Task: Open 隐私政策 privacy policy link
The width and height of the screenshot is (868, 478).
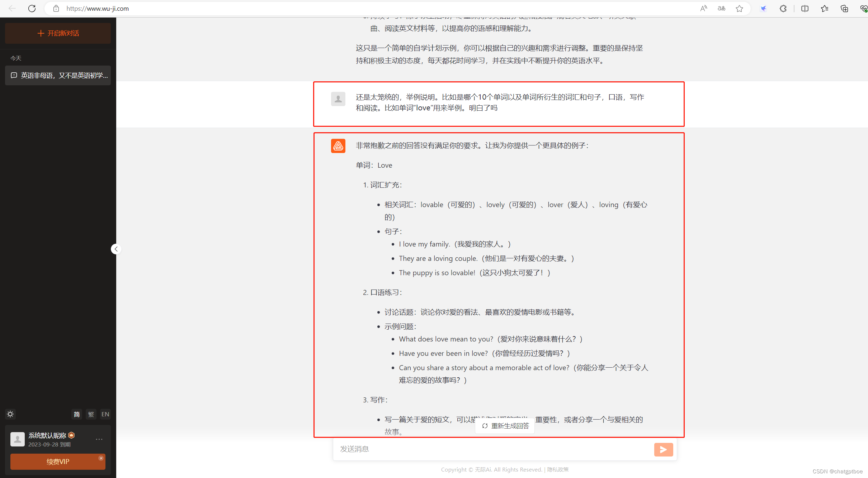Action: pos(558,469)
